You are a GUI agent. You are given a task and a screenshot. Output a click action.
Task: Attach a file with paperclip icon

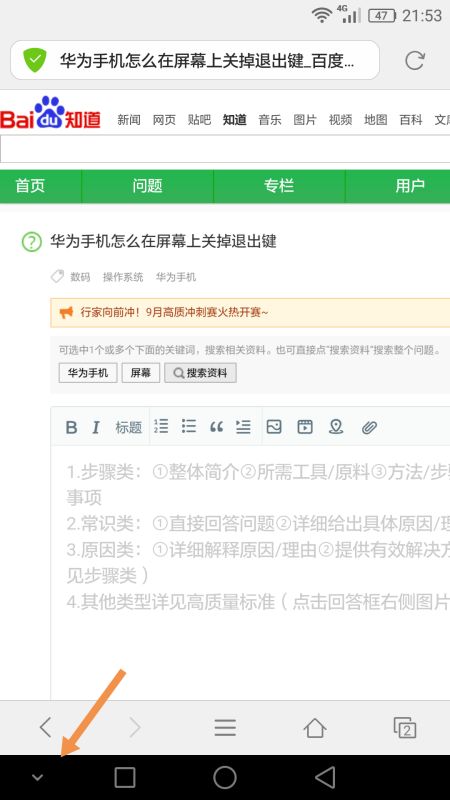pos(369,427)
